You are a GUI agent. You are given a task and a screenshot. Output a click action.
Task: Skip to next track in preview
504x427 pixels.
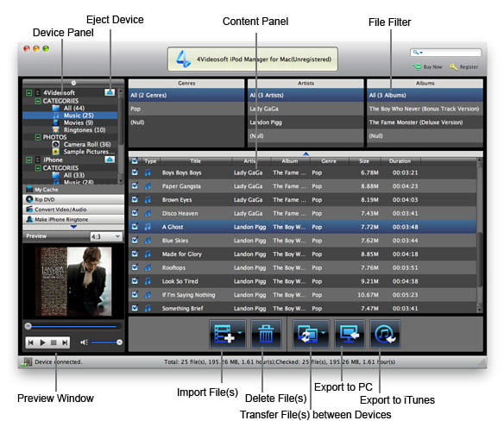[65, 342]
